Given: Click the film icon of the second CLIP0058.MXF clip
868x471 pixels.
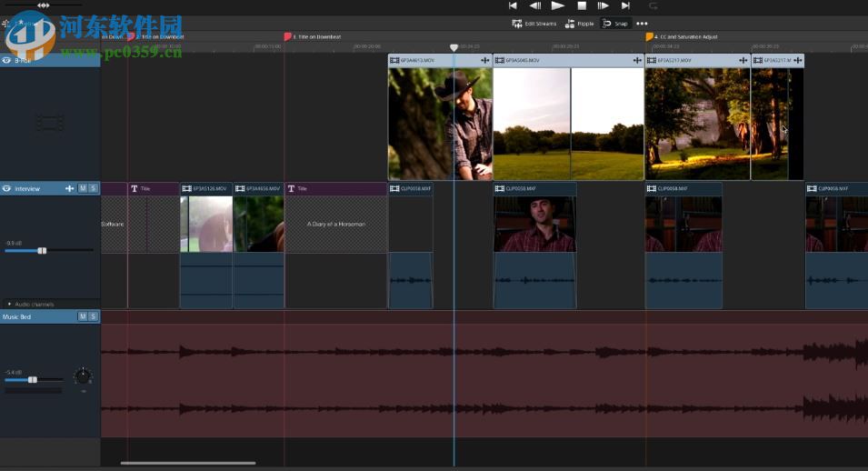Looking at the screenshot, I should (x=499, y=188).
